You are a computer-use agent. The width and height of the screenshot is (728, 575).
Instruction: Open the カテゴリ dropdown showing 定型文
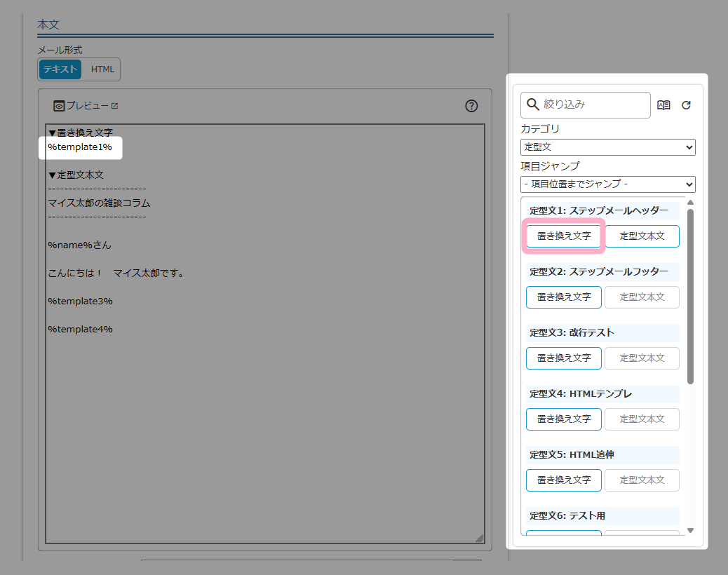click(607, 147)
